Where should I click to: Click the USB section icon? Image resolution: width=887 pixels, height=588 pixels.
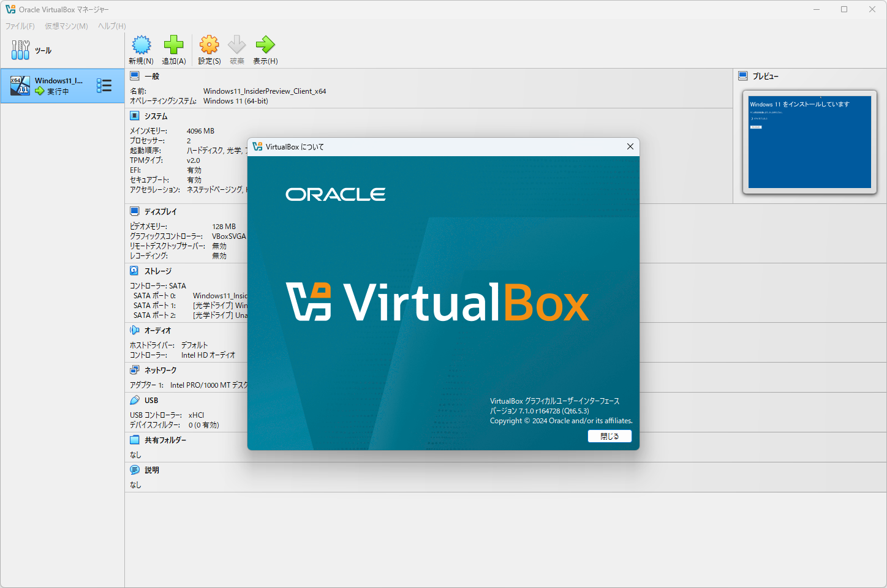pos(134,399)
